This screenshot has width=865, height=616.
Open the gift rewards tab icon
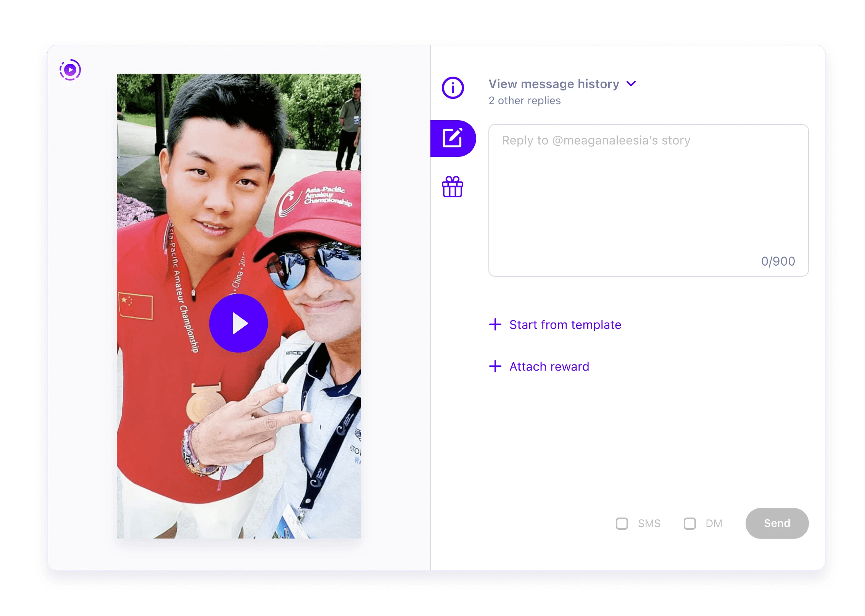pos(453,187)
